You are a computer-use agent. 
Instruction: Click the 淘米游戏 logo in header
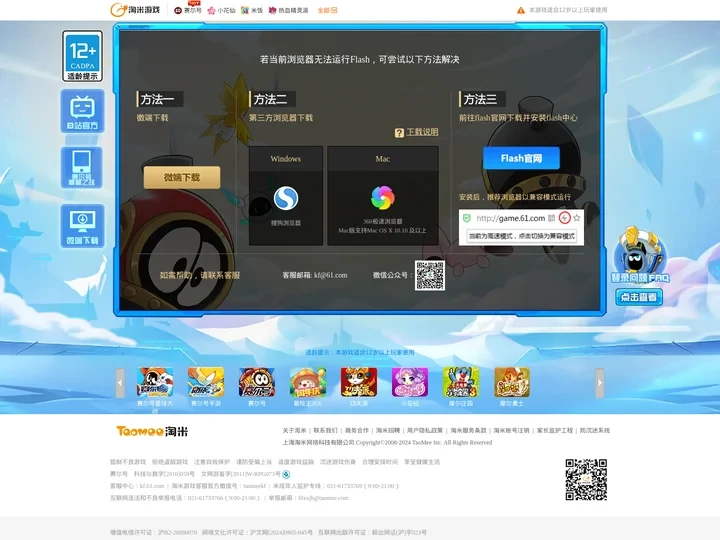135,10
